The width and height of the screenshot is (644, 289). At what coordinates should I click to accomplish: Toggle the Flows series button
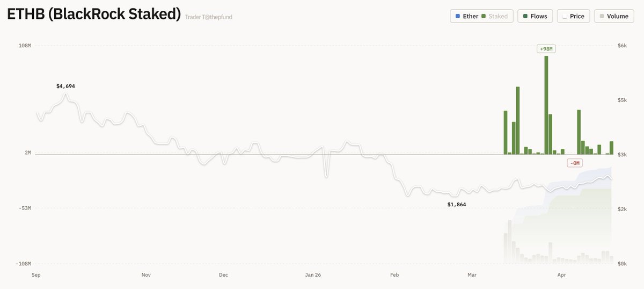(x=535, y=16)
